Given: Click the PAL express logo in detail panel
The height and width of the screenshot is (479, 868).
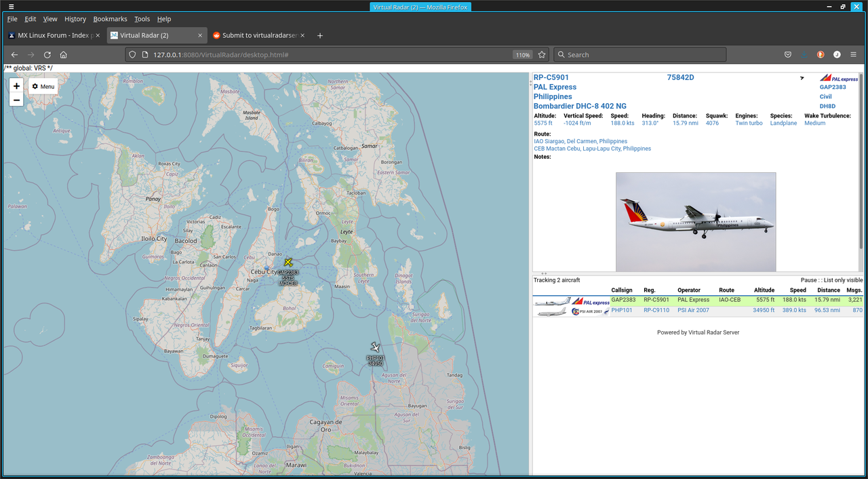Looking at the screenshot, I should tap(839, 79).
